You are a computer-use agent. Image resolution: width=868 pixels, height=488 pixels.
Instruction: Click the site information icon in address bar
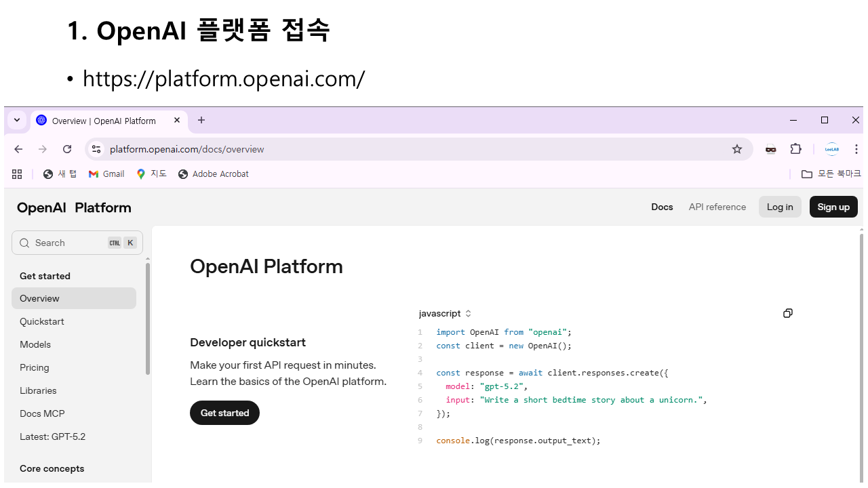(x=96, y=149)
